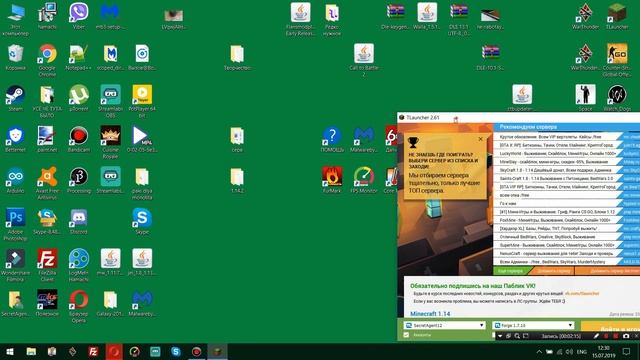The image size is (640, 360).
Task: Select the PotPlayer 64 bit shortcut
Action: click(x=142, y=101)
